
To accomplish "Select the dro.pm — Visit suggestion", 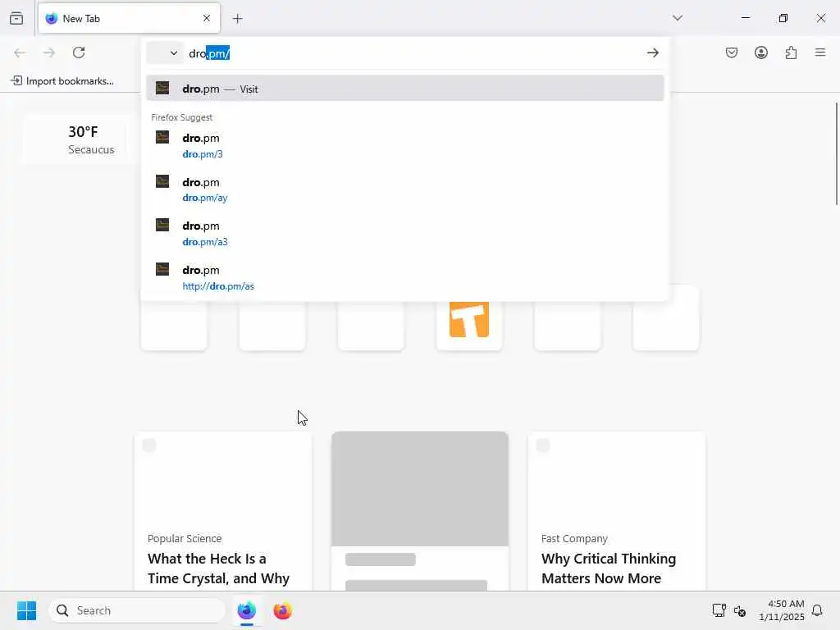I will pyautogui.click(x=405, y=89).
